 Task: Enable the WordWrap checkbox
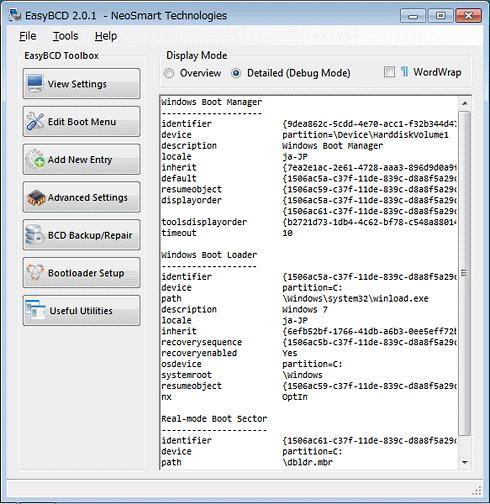tap(389, 72)
